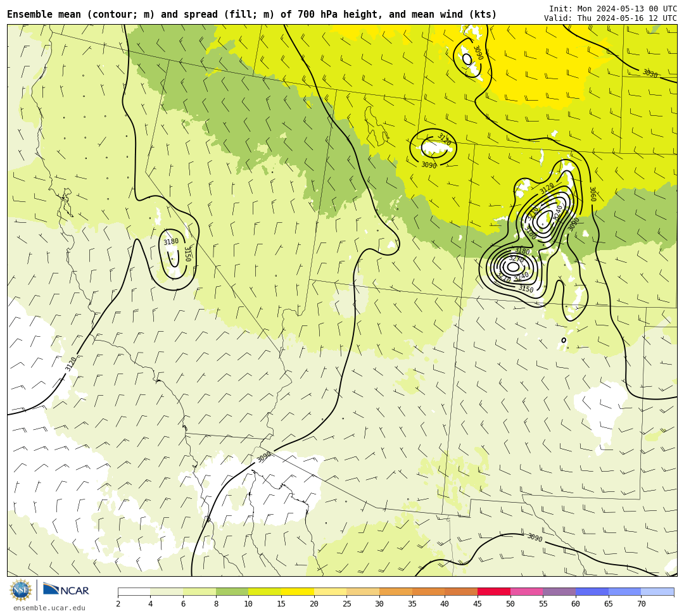Pick the 20–25 pale yellow colorbar segment
684x616 pixels.
[x=330, y=591]
